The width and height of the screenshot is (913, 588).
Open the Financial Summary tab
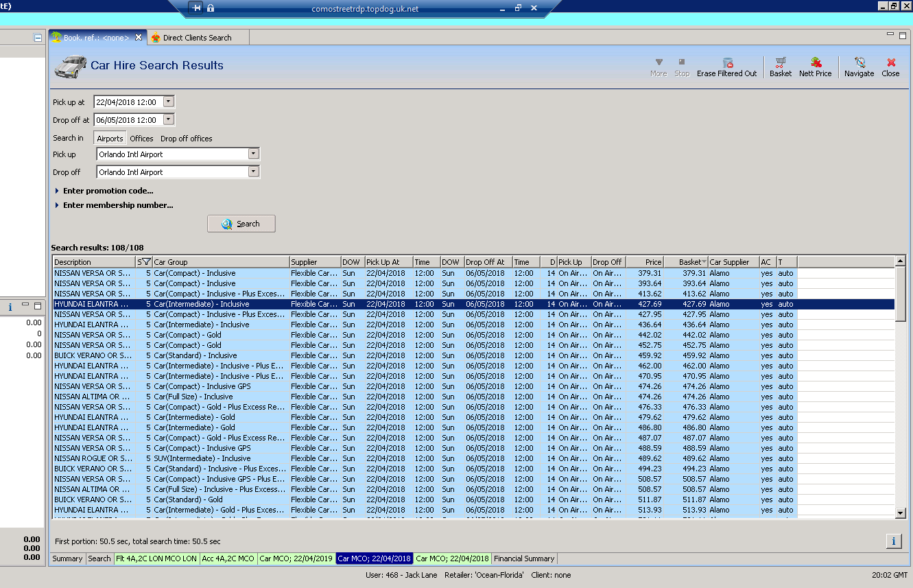tap(524, 558)
